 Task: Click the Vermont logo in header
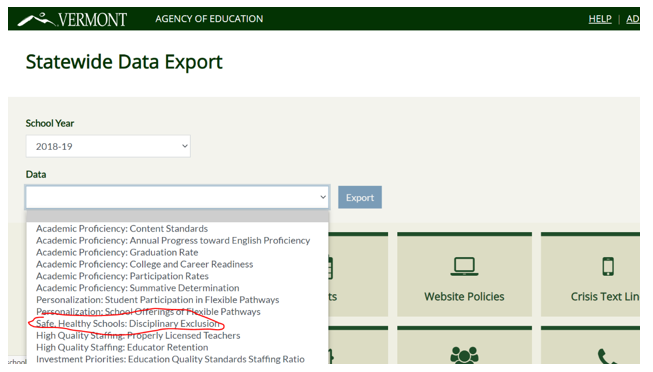pyautogui.click(x=72, y=19)
